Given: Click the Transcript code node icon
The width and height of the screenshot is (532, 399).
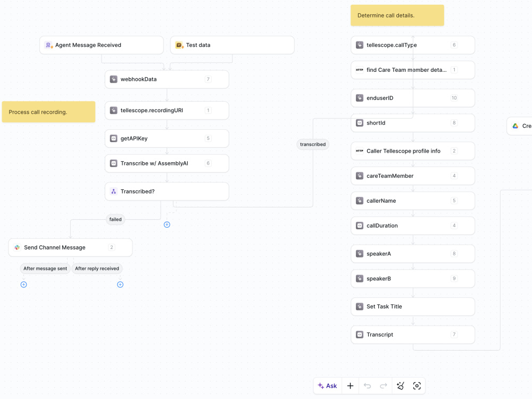Looking at the screenshot, I should point(360,335).
